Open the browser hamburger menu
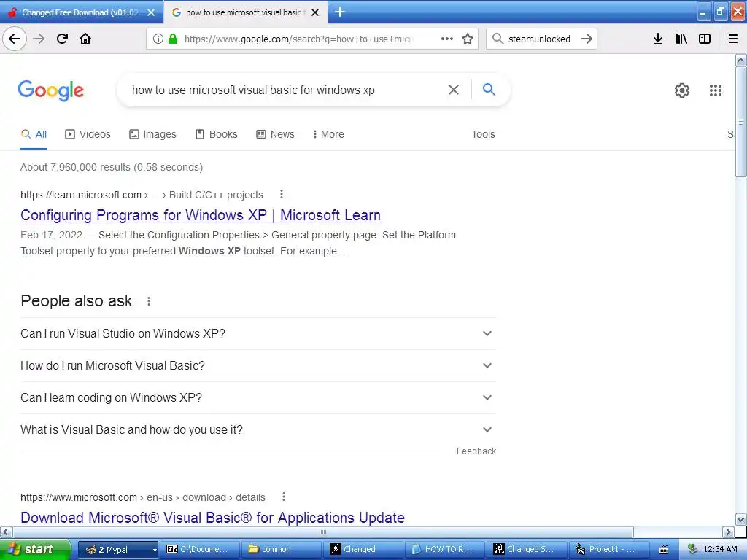Image resolution: width=747 pixels, height=560 pixels. pos(733,39)
